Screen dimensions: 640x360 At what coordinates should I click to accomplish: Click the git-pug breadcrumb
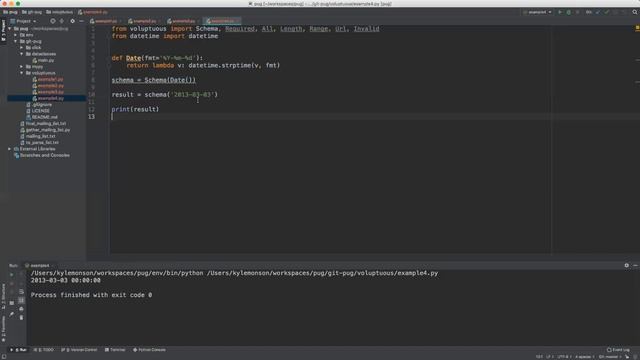tap(32, 12)
